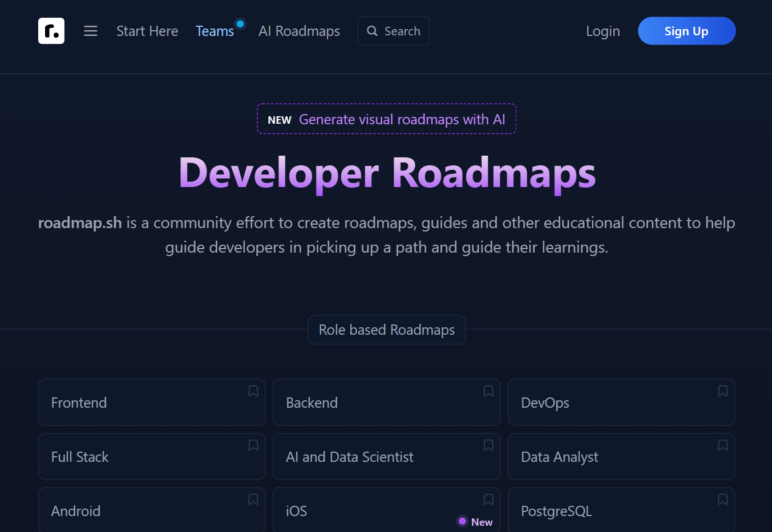Click the Developer Roadmaps heading
The image size is (772, 532).
click(387, 173)
